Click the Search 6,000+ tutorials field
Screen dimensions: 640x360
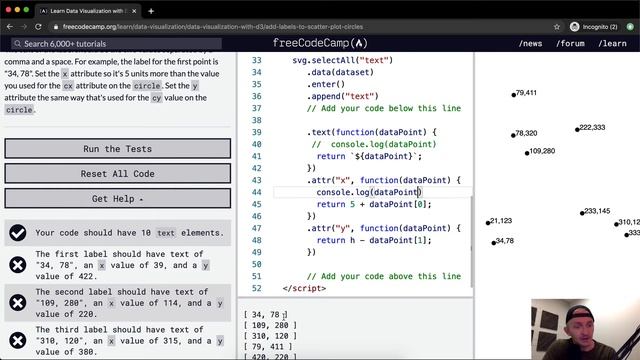(116, 44)
